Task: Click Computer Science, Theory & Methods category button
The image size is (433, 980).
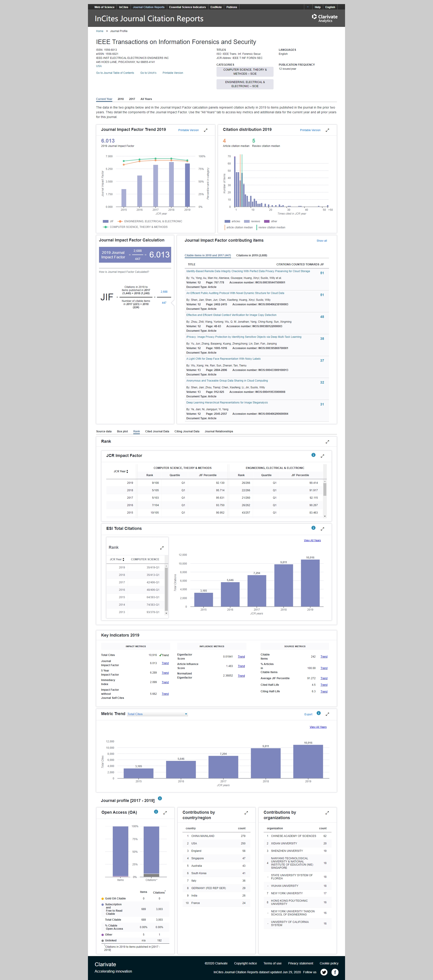Action: 245,72
